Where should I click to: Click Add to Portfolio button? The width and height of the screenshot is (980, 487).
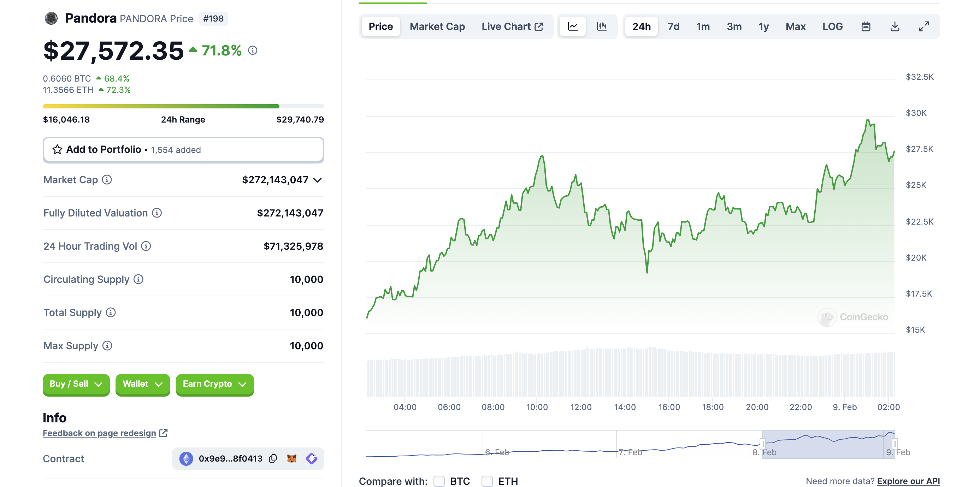click(x=183, y=149)
